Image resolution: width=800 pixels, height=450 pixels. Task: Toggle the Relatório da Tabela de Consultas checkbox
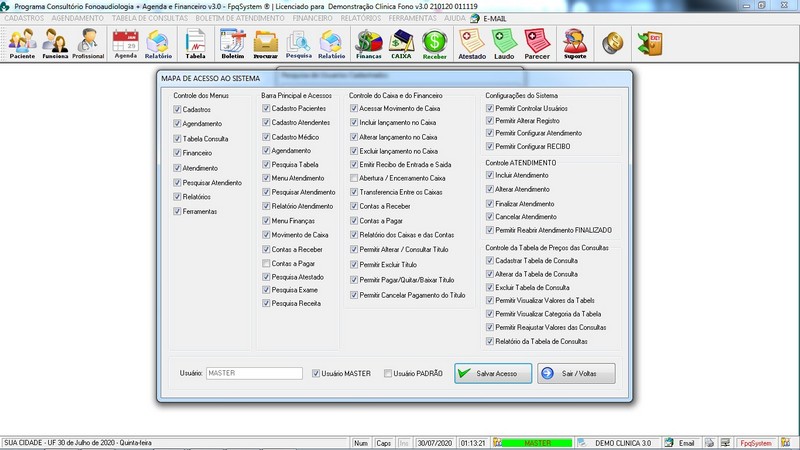(490, 341)
